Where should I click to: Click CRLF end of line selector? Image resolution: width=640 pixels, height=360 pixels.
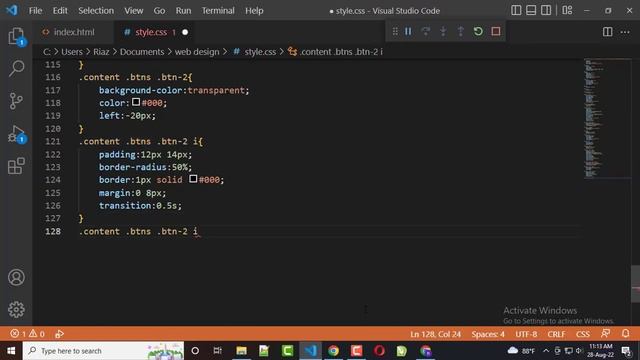556,334
